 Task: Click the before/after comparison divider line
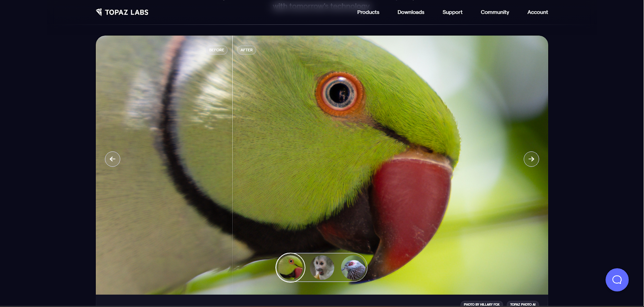tap(232, 165)
